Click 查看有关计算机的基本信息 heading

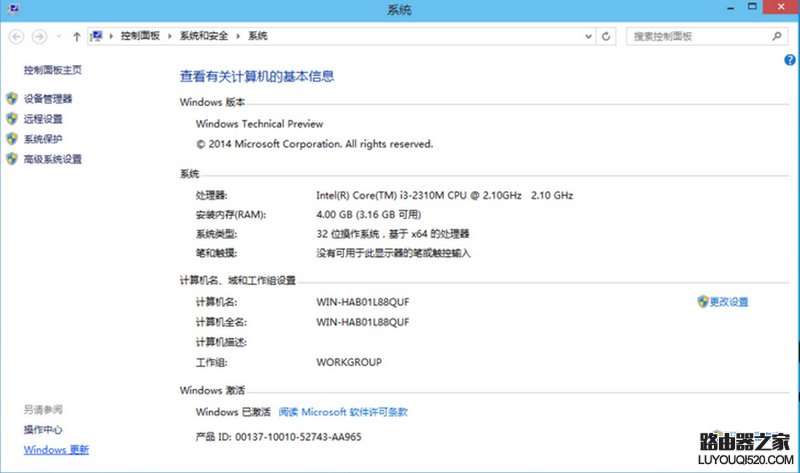(257, 77)
